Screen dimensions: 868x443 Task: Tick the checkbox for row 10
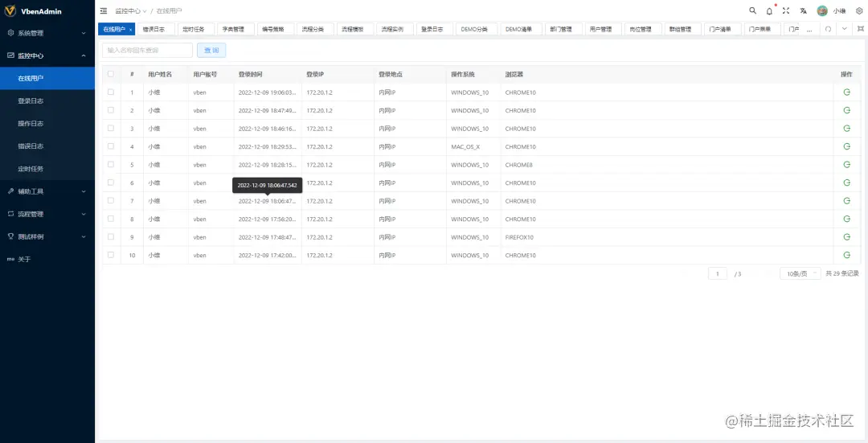[x=111, y=255]
